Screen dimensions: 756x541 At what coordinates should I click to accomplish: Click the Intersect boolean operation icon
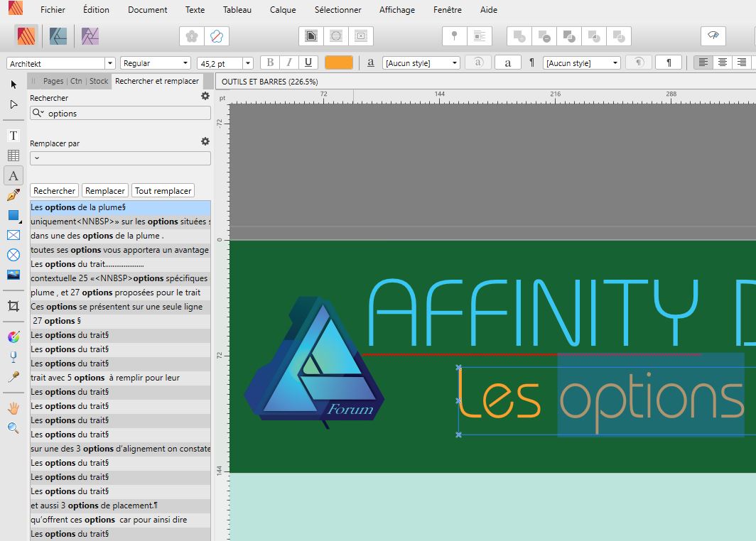569,36
